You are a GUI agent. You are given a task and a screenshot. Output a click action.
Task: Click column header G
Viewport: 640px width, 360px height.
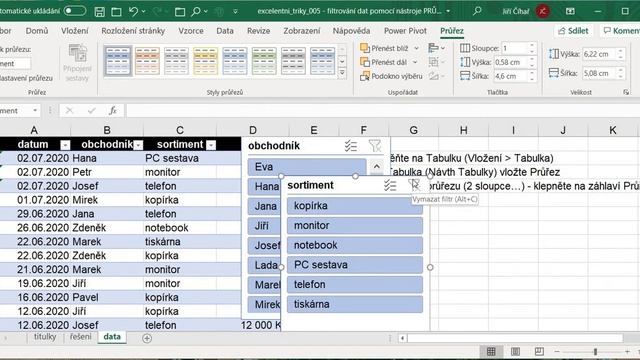tap(413, 130)
